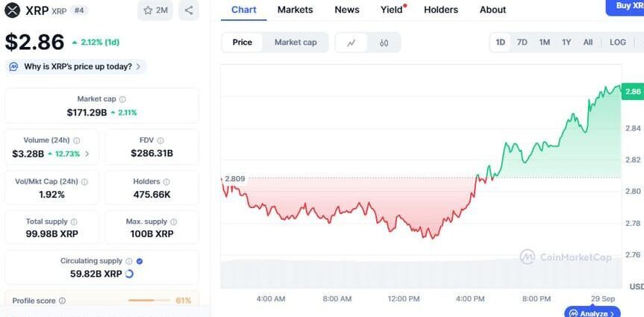Screen dimensions: 644x317
Task: Expand the Volume (24h) chevron
Action: [x=87, y=154]
